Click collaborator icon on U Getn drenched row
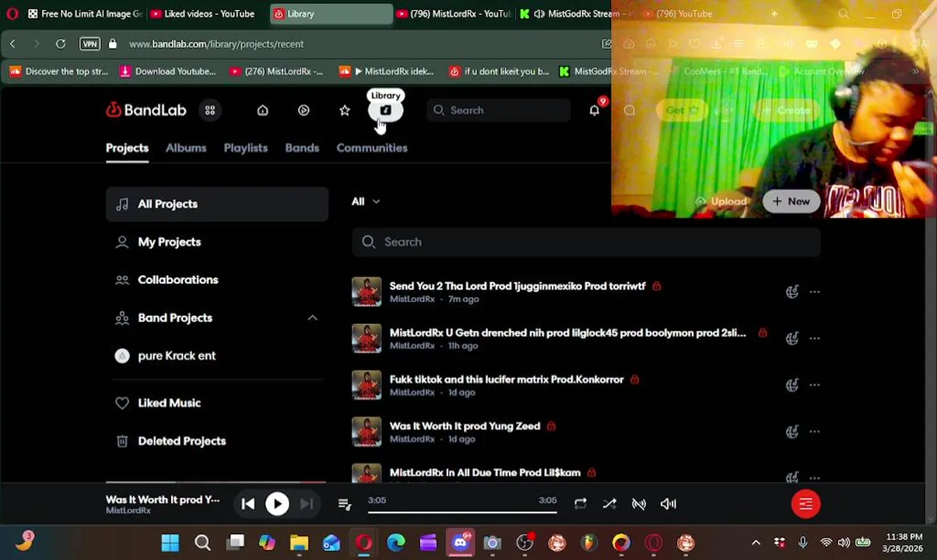 792,338
